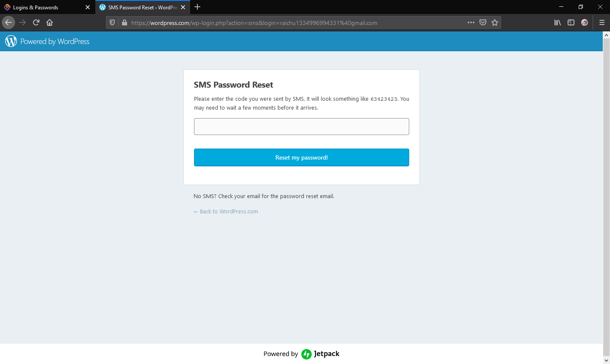Bookmark this page with the star
610x364 pixels.
pos(495,22)
